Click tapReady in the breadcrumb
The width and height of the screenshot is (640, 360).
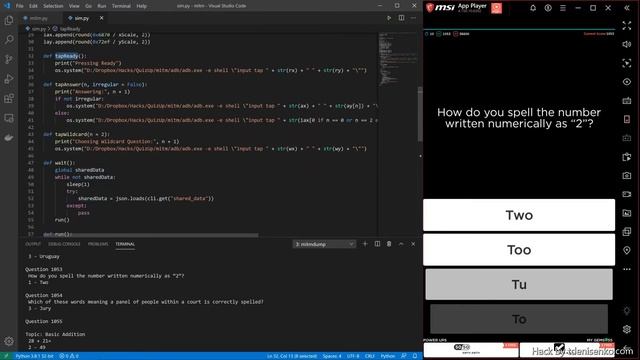[69, 29]
